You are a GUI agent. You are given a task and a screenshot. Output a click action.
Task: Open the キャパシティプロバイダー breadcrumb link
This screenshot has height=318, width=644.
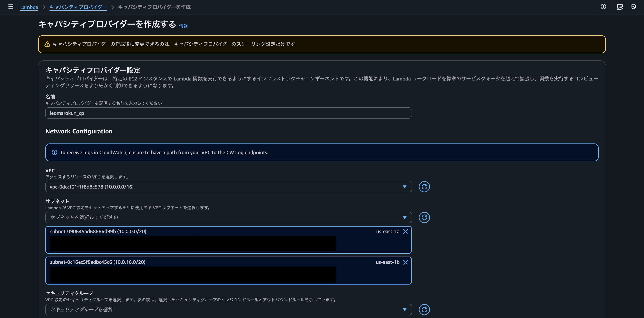click(78, 7)
